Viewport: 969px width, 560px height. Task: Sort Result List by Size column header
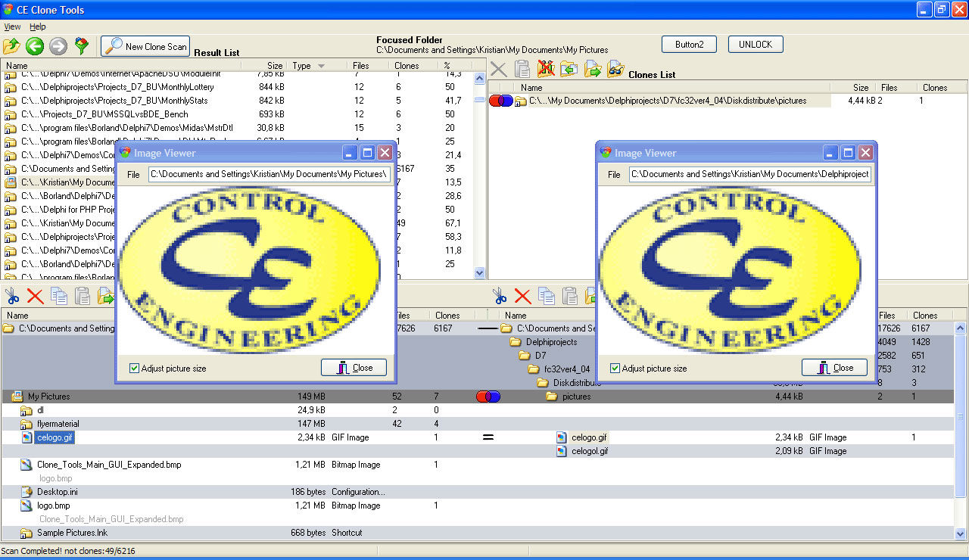click(275, 66)
